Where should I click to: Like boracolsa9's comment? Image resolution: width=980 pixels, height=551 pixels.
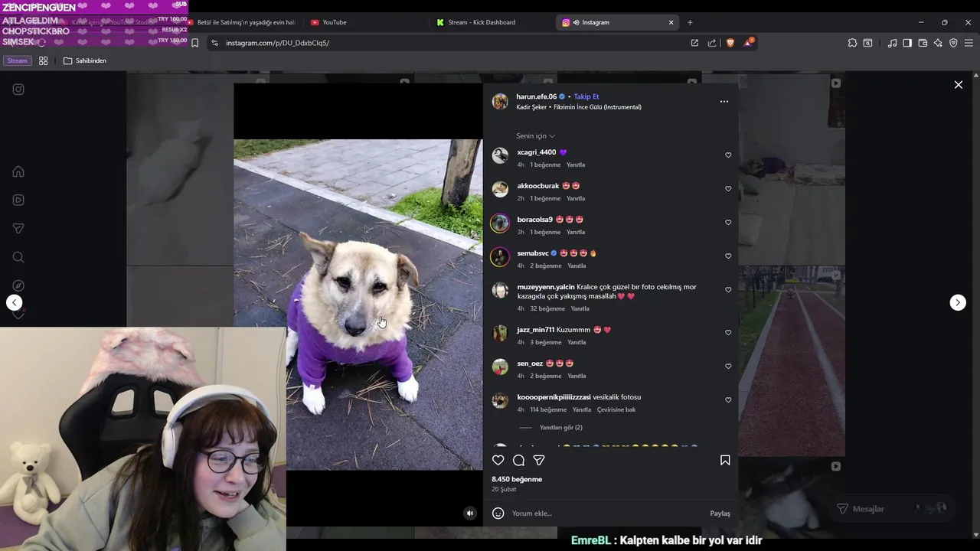point(728,222)
